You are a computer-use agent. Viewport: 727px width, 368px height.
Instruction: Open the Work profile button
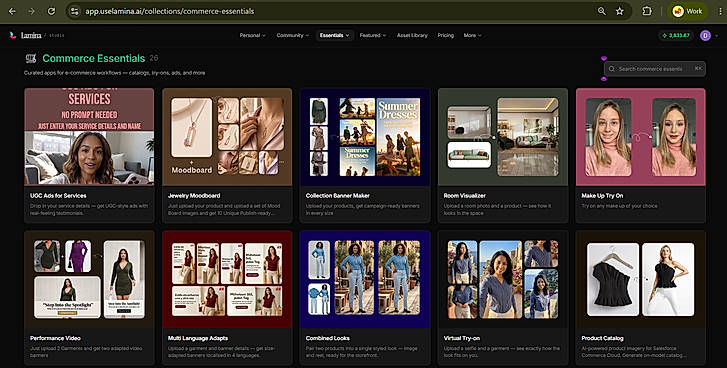(x=688, y=11)
